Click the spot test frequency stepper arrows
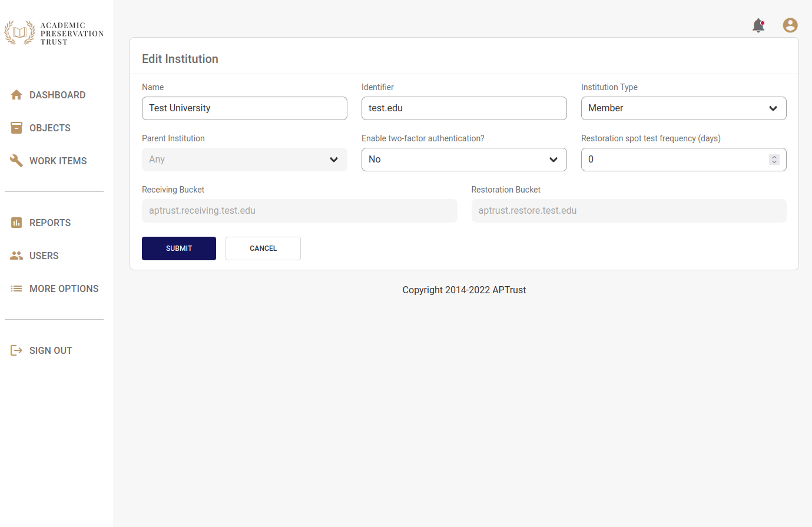Viewport: 812px width, 527px height. pyautogui.click(x=774, y=160)
